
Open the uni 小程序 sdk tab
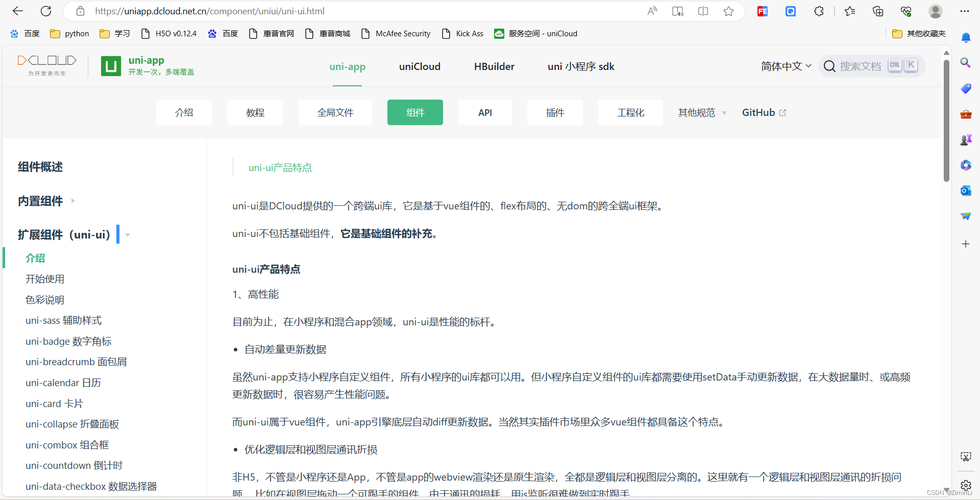[581, 66]
